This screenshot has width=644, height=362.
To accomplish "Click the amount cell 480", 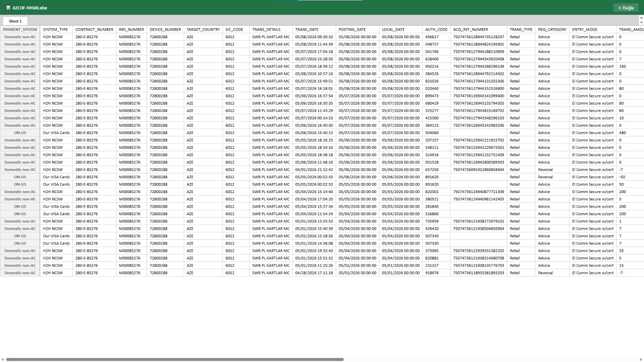I will point(630,133).
